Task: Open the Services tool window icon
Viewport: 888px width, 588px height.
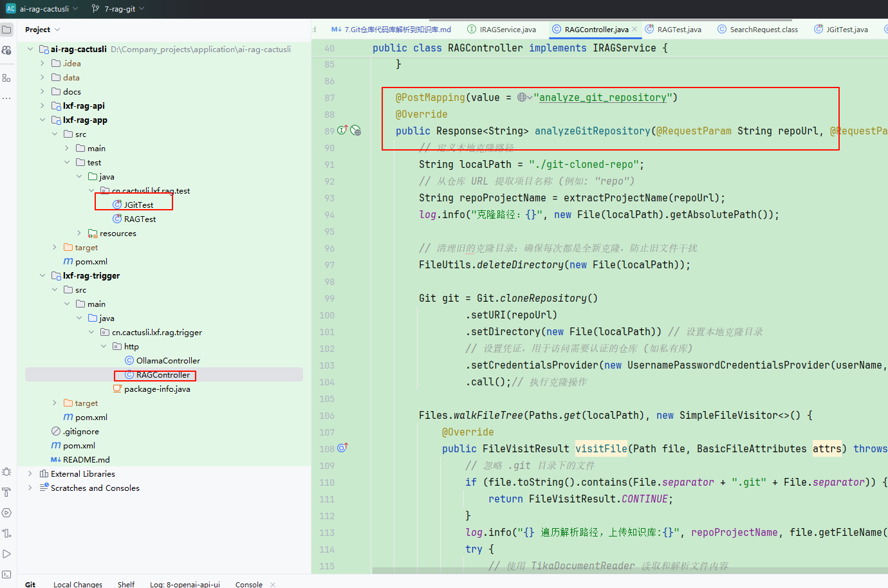Action: pos(6,513)
